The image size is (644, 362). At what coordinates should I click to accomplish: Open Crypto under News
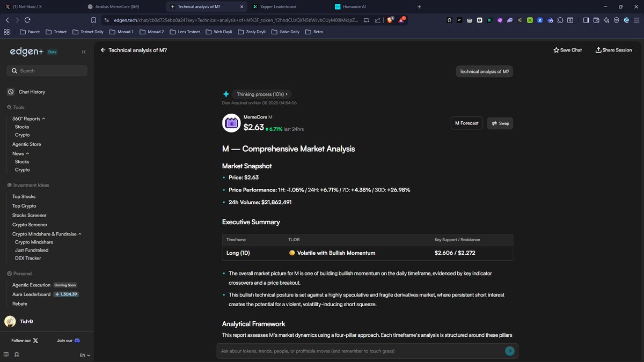[x=23, y=169]
